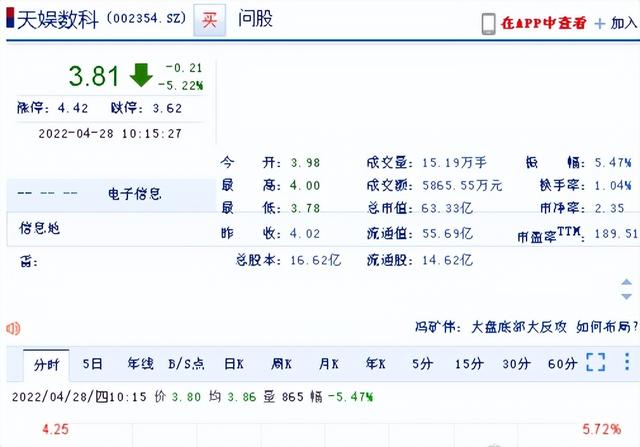Click the up arrow news scroller
This screenshot has height=447, width=640.
(627, 282)
